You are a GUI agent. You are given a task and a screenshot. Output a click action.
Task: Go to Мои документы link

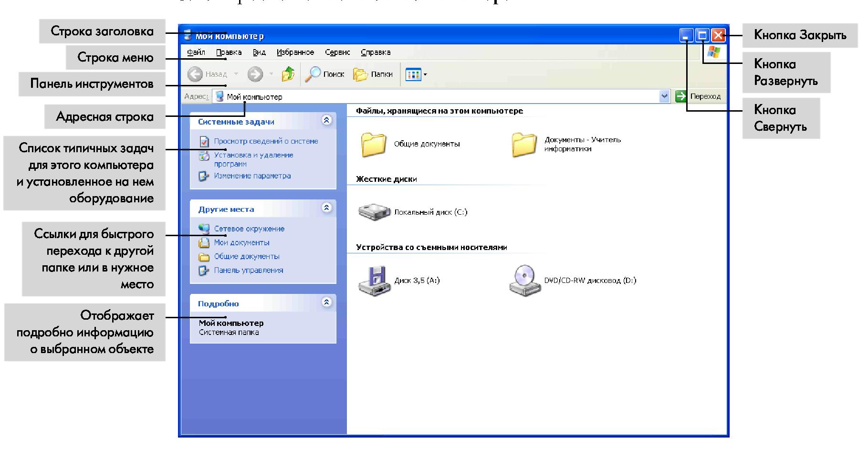pyautogui.click(x=241, y=243)
